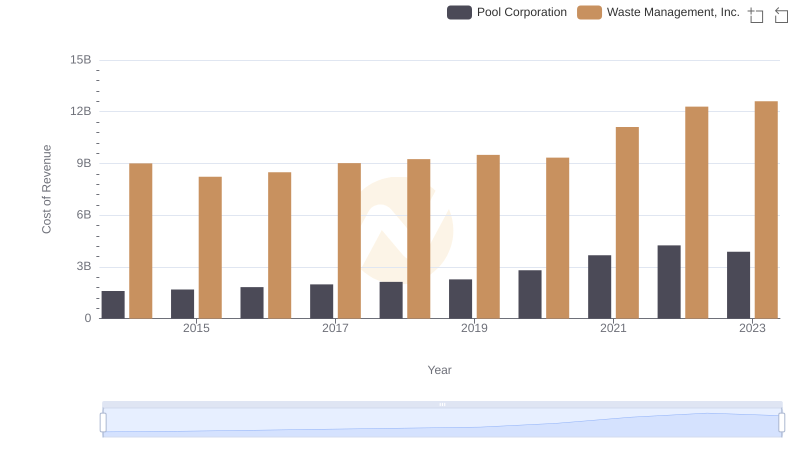Click the 2020 Pool Corporation bar
800x461 pixels.
point(530,294)
